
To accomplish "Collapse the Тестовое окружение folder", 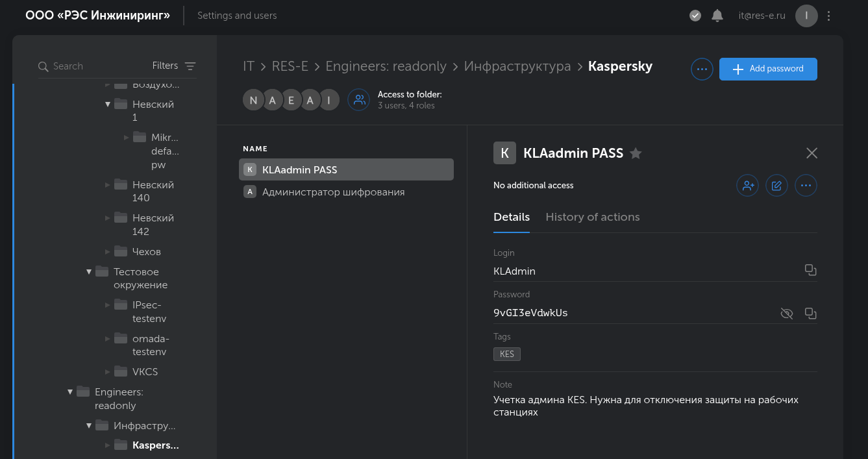I will (89, 271).
